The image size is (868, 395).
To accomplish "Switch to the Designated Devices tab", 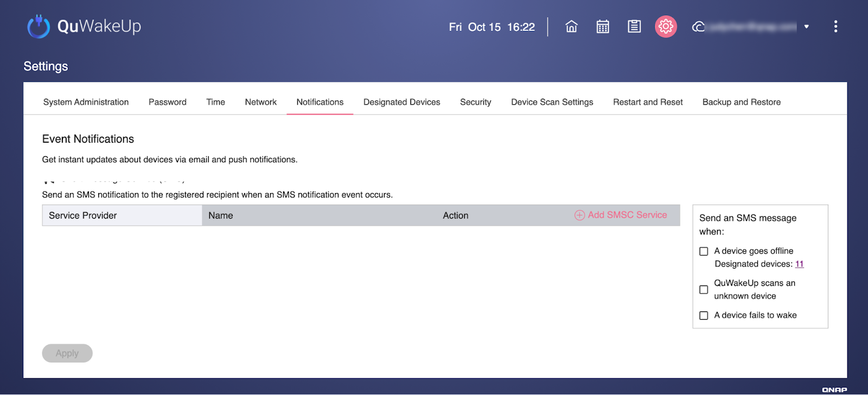I will point(401,102).
